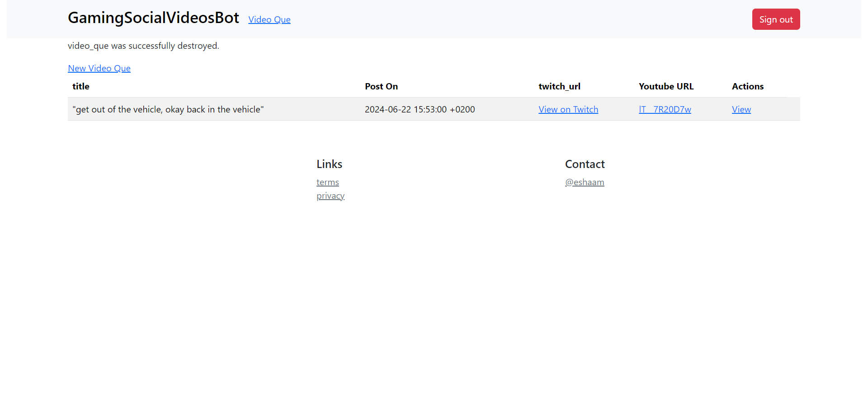This screenshot has height=397, width=868.
Task: Click the GamingSocialVideosBot brand title
Action: (153, 18)
